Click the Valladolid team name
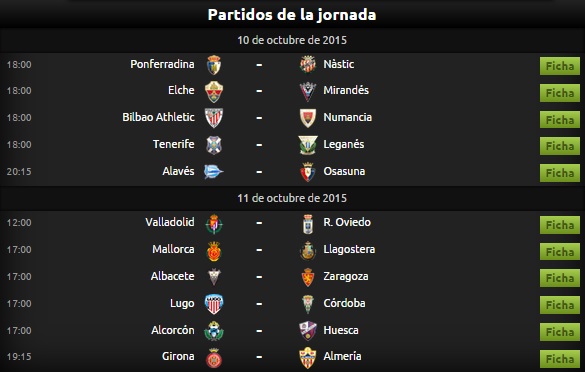This screenshot has width=585, height=372. click(170, 222)
